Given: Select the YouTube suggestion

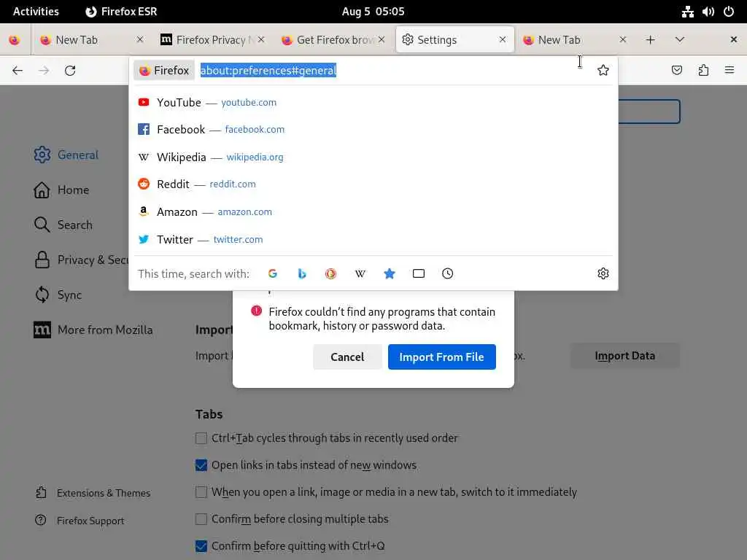Looking at the screenshot, I should coord(373,102).
